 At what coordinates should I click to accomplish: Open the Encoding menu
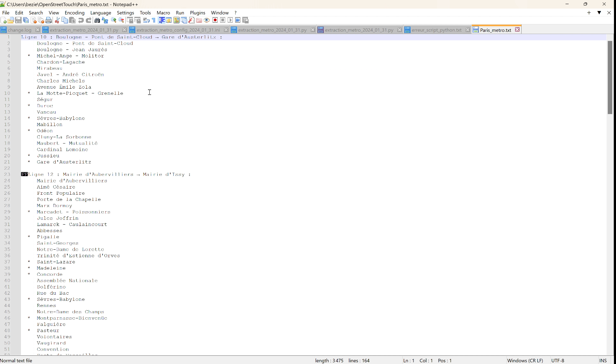click(75, 13)
